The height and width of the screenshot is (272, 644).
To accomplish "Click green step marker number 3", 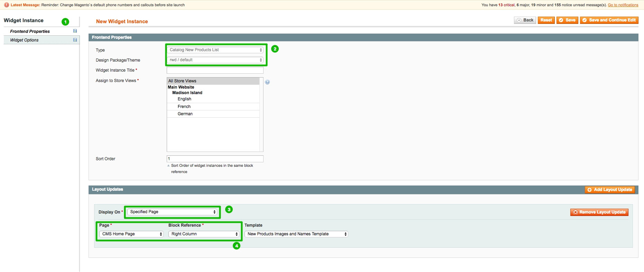I will click(229, 209).
